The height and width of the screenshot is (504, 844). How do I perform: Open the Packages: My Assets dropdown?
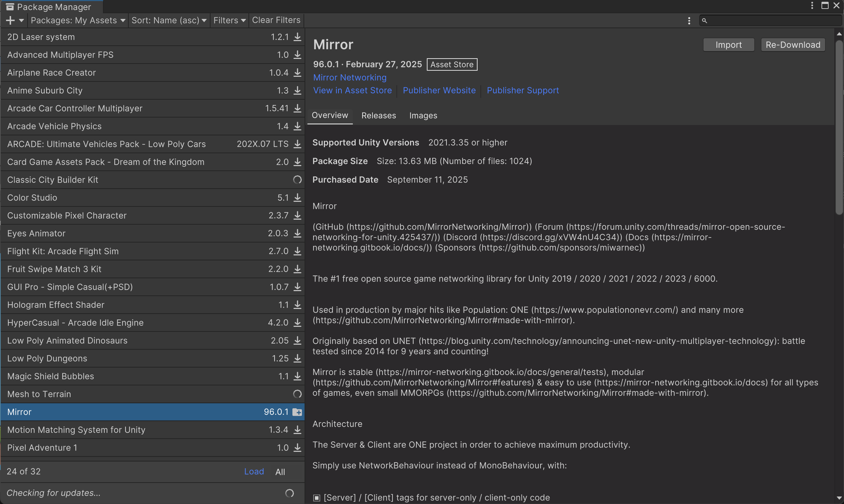[x=78, y=20]
